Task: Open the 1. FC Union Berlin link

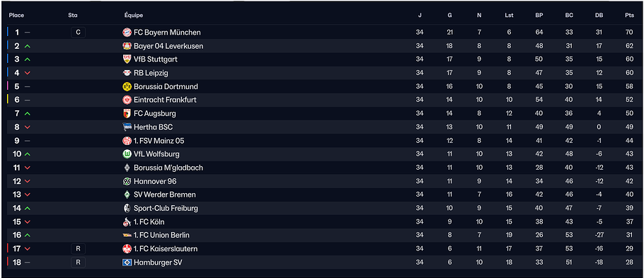Action: click(161, 236)
